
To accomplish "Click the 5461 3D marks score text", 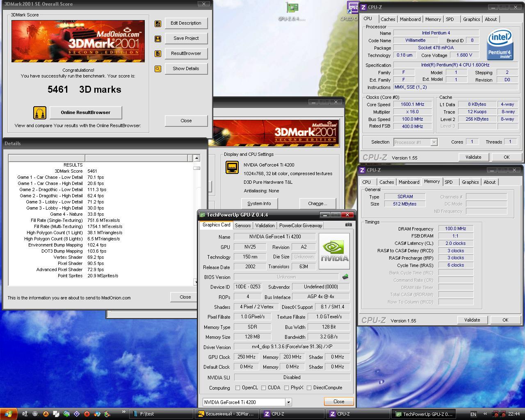I will tap(84, 89).
